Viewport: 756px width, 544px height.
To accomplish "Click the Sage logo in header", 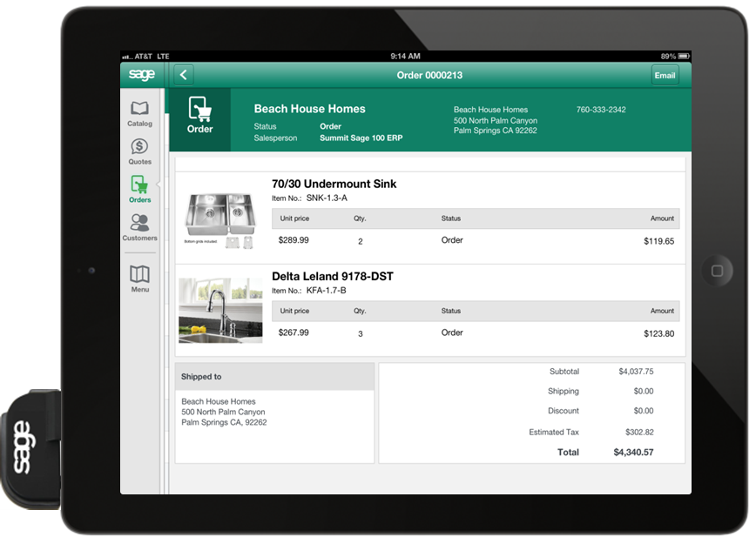I will tap(141, 75).
